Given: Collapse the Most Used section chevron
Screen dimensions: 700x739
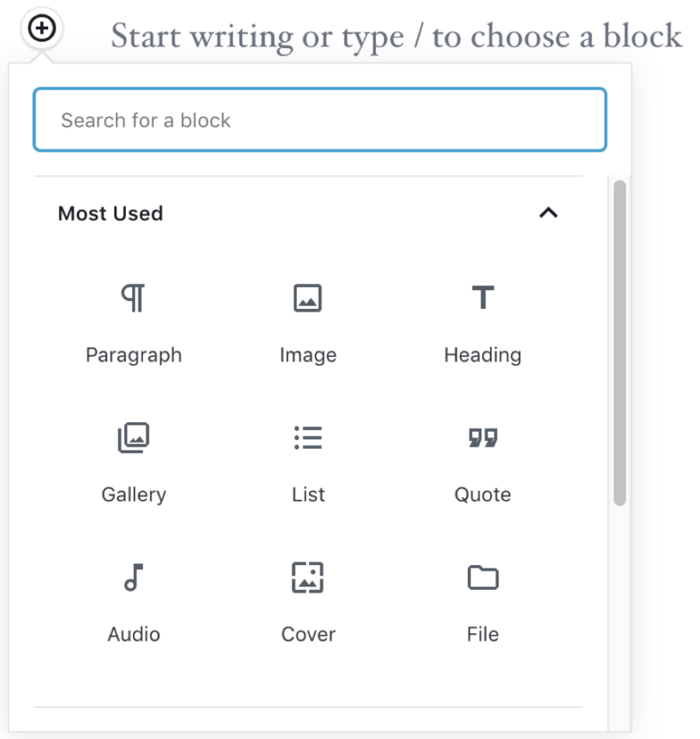Looking at the screenshot, I should tap(548, 213).
